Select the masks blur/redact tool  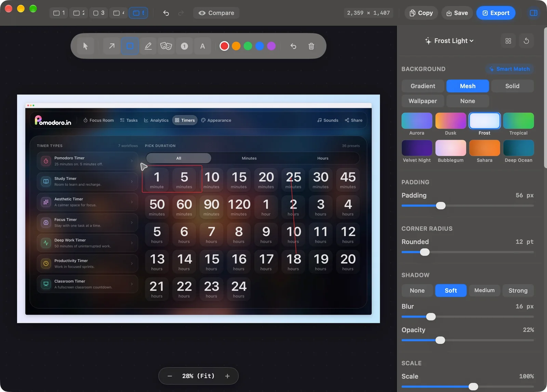[x=166, y=46]
